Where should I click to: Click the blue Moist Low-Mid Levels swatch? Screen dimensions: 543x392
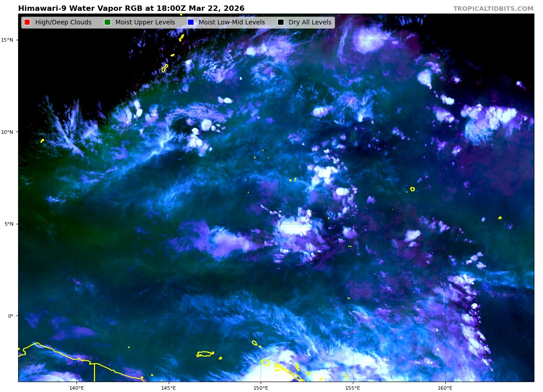(191, 22)
